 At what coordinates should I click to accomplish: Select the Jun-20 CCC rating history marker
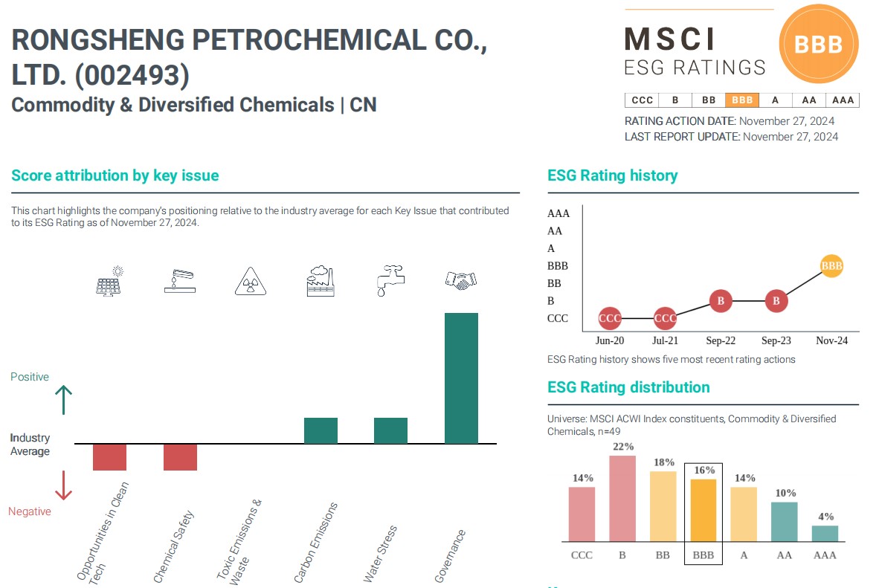(x=610, y=318)
